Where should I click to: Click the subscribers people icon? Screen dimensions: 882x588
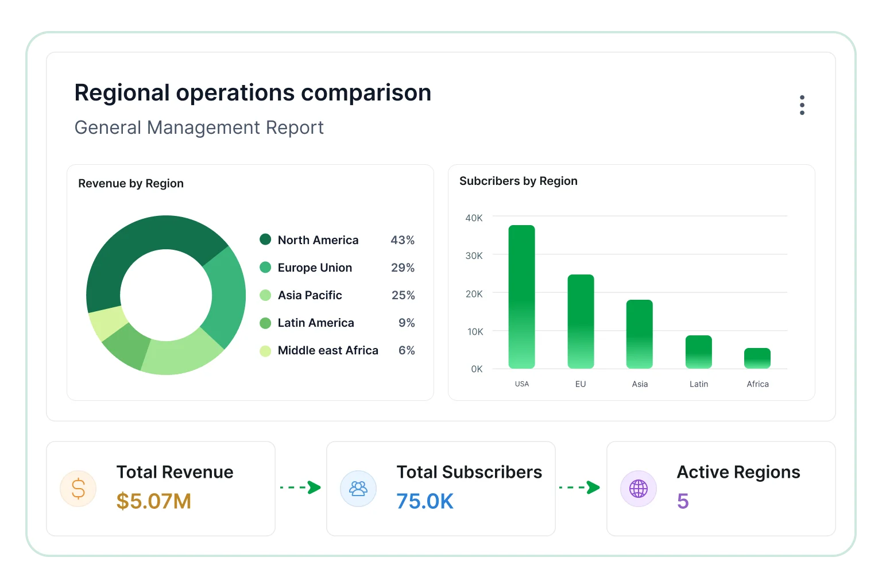(358, 489)
